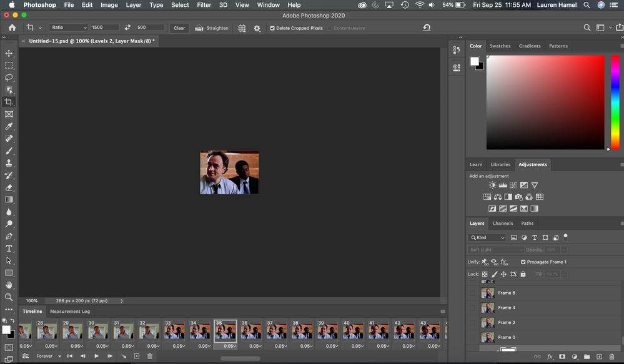
Task: Show the Frame 6 layer
Action: [473, 293]
